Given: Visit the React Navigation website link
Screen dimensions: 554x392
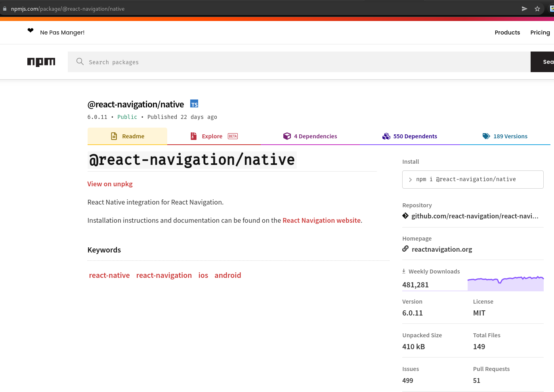Looking at the screenshot, I should [321, 220].
